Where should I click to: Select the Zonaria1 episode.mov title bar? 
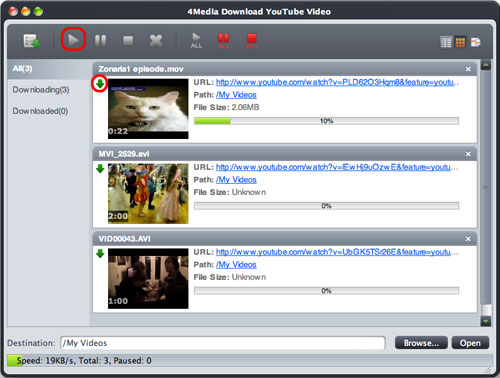coord(284,69)
